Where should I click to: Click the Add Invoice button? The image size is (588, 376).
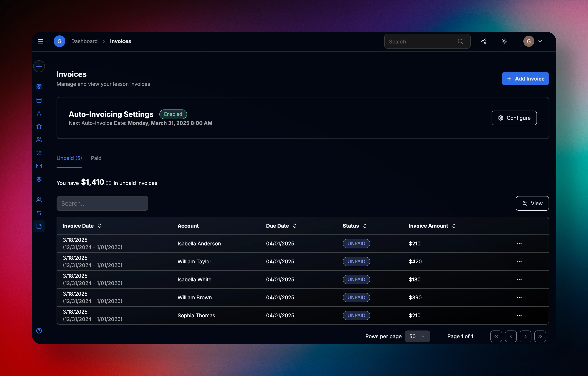[x=525, y=79]
